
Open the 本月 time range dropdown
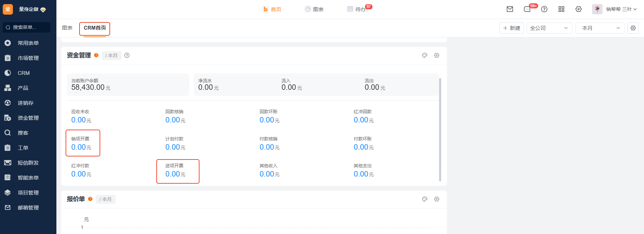(x=600, y=28)
